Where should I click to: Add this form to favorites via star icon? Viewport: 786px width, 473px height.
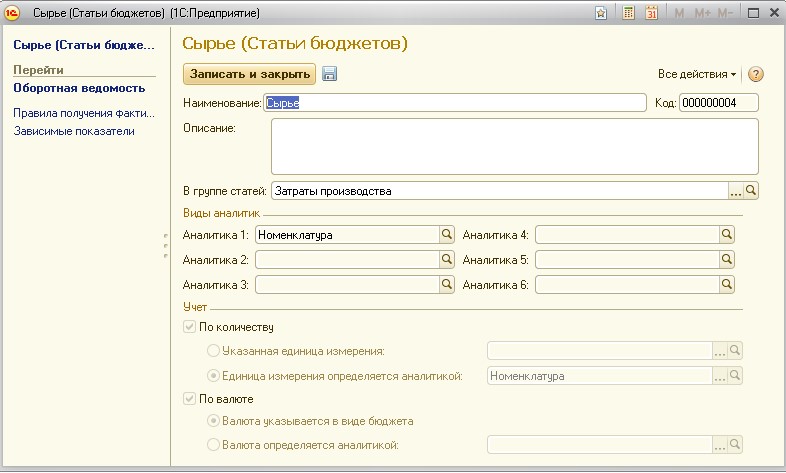tap(601, 13)
